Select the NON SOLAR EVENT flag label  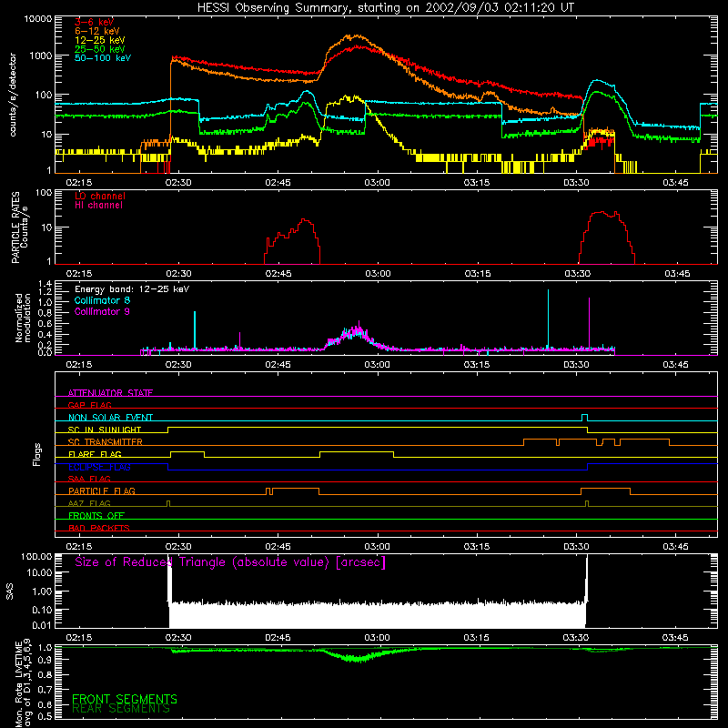[110, 418]
